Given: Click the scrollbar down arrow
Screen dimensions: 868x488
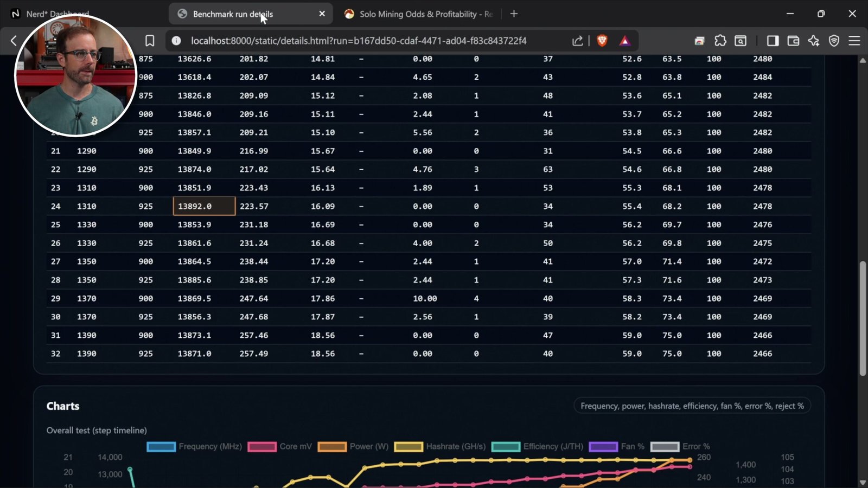Looking at the screenshot, I should point(863,483).
